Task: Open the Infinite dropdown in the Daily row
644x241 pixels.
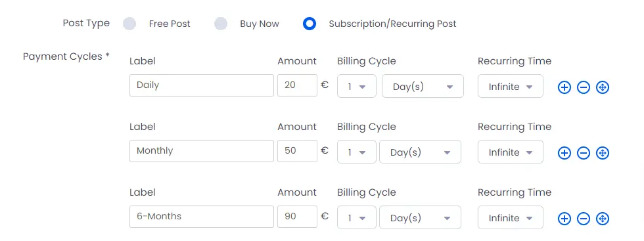Action: (x=511, y=86)
